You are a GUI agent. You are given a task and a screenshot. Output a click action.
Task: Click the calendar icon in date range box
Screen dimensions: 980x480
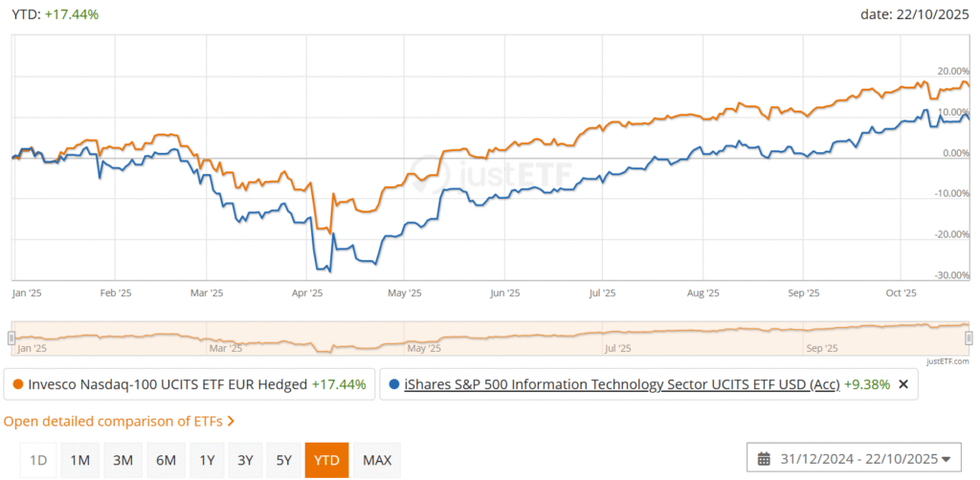coord(765,459)
